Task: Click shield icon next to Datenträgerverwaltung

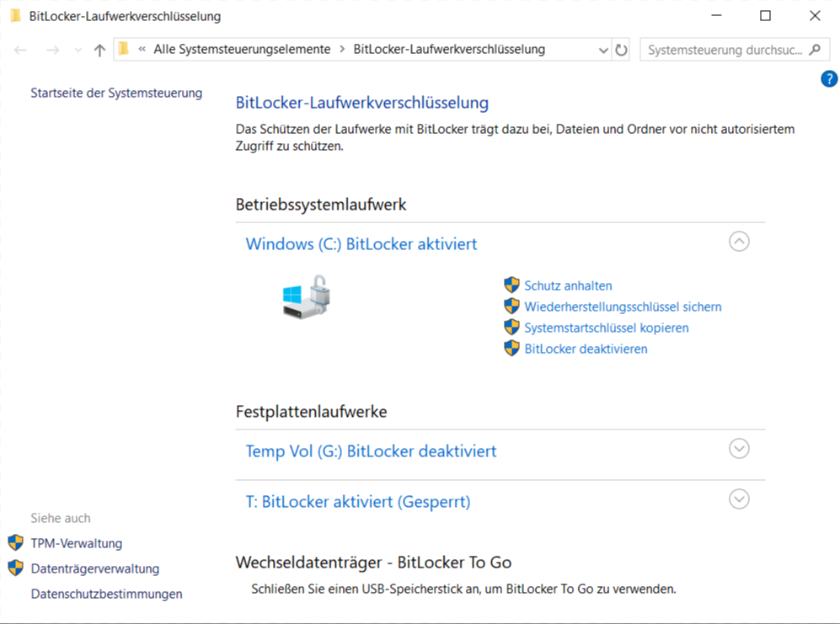Action: (15, 568)
